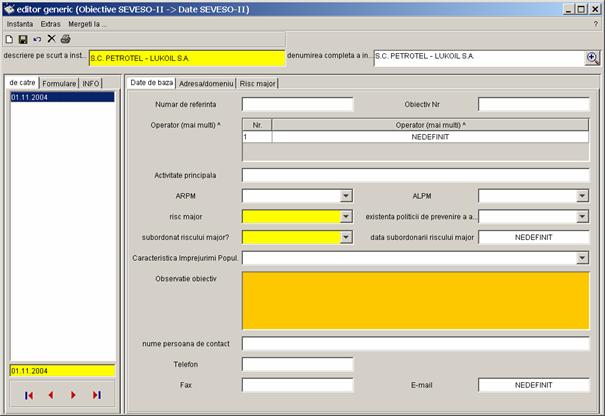Click the Print toolbar icon
Image resolution: width=605 pixels, height=416 pixels.
coord(65,38)
